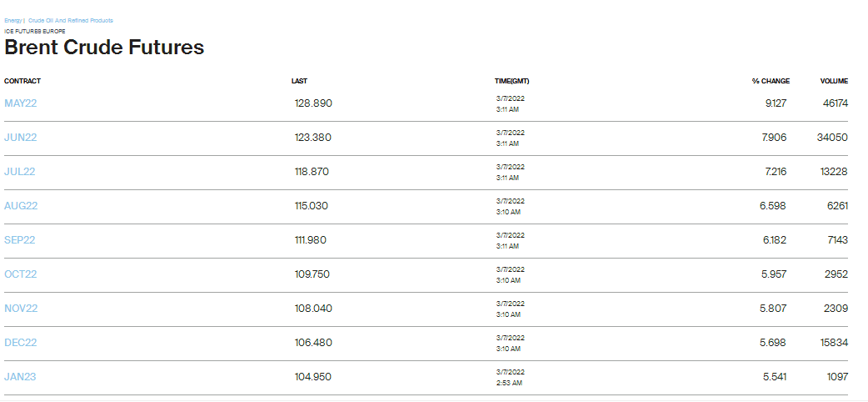This screenshot has height=402, width=868.
Task: Open Crude Oil And Refined Products breadcrumb
Action: tap(71, 20)
